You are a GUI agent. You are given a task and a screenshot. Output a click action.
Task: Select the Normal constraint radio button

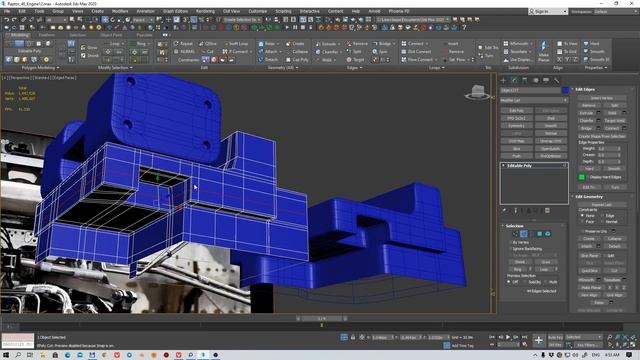[x=602, y=222]
